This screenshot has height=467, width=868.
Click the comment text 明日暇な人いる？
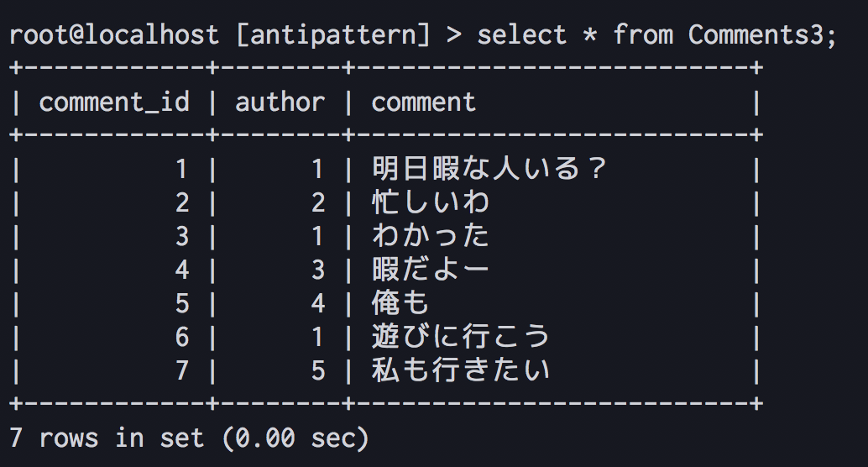(489, 169)
